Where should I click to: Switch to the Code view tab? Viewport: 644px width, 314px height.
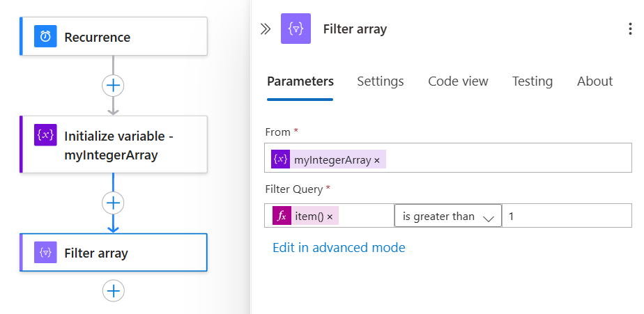click(x=458, y=81)
